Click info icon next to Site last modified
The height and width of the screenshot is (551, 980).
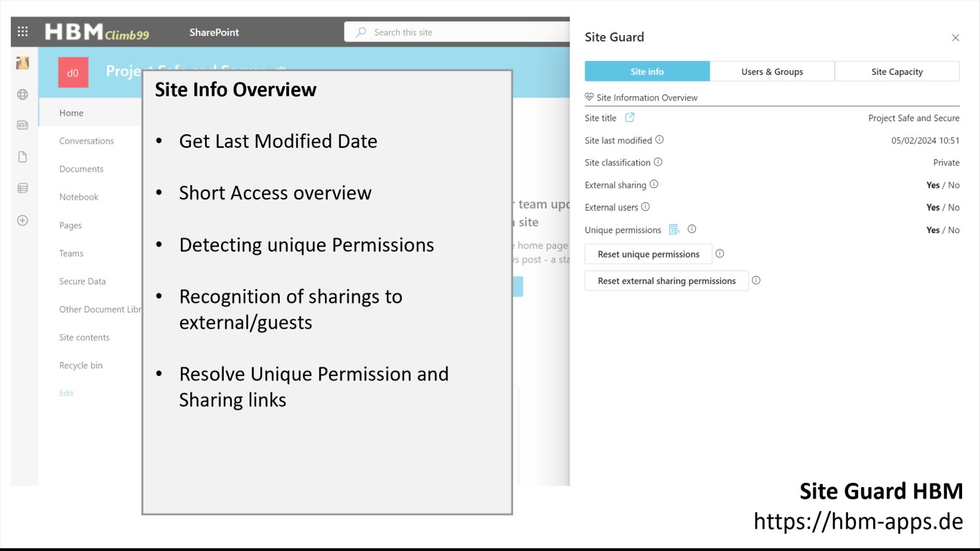coord(659,140)
